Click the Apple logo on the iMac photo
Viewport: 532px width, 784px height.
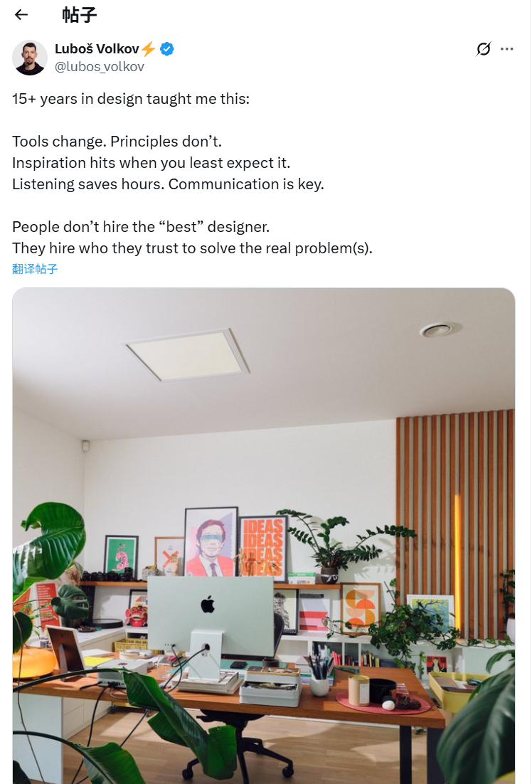click(x=208, y=605)
